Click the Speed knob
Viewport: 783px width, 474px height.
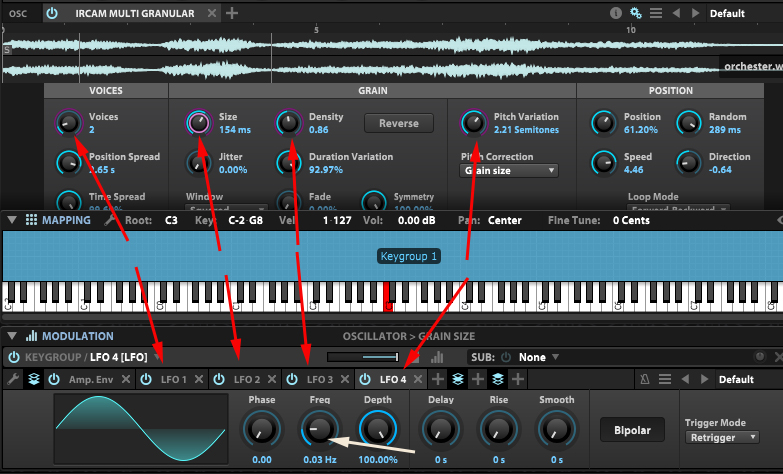tap(604, 162)
